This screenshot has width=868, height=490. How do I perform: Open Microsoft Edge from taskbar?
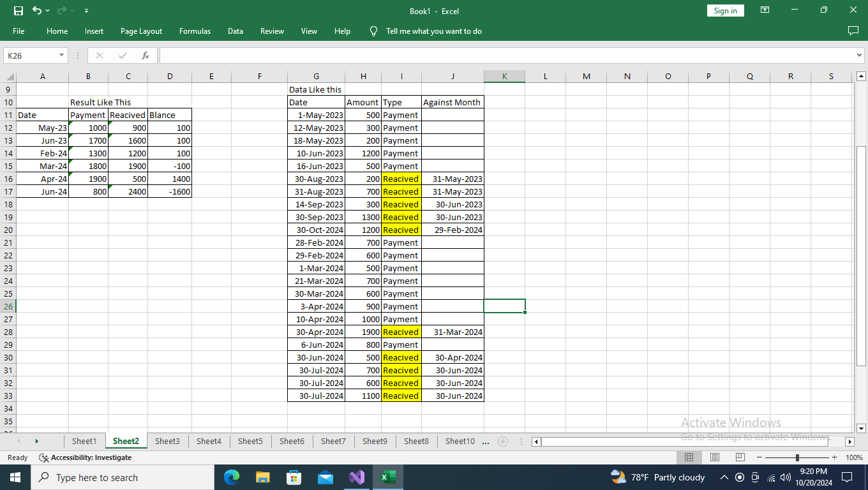(232, 477)
